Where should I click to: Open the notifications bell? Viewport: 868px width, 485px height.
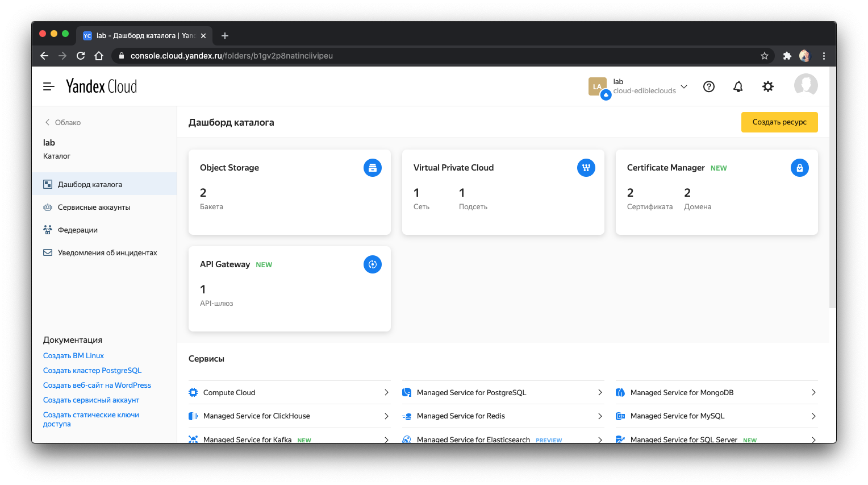click(738, 86)
